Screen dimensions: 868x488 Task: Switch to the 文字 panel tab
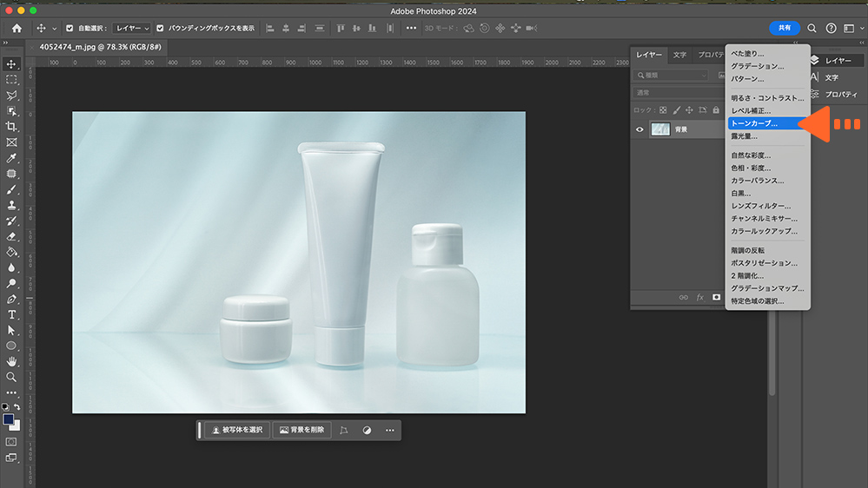pyautogui.click(x=679, y=55)
